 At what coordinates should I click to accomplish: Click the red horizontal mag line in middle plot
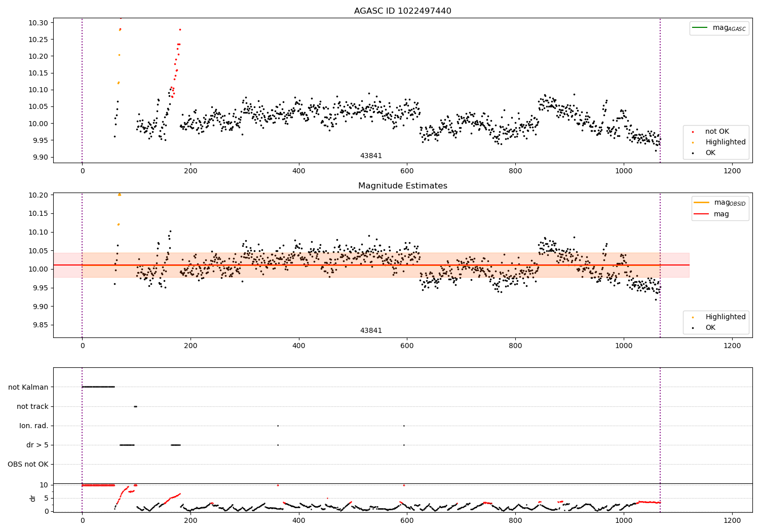pos(371,265)
